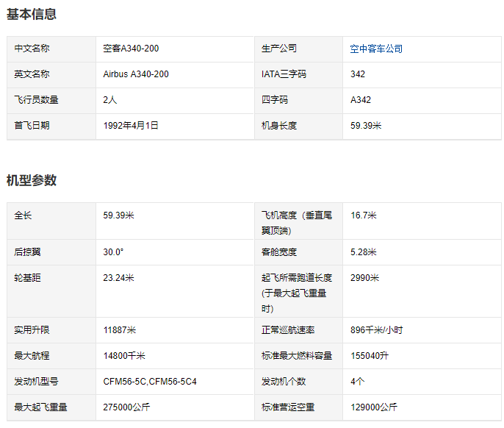The width and height of the screenshot is (504, 428).
Task: Select the 23.24米 wheelbase value
Action: click(x=118, y=278)
